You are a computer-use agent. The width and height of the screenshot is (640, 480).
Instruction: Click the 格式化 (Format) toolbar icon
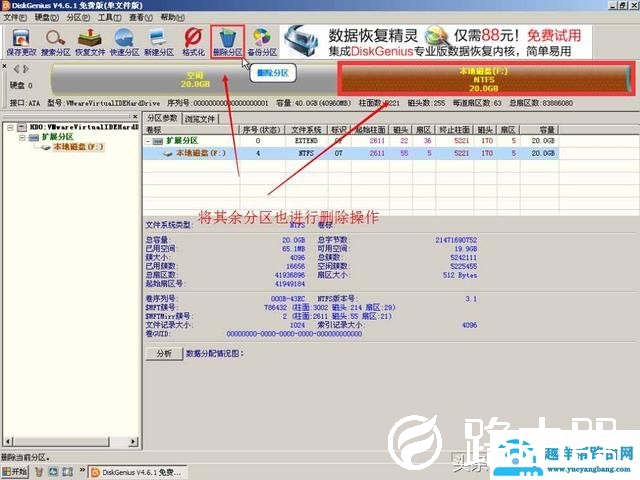193,42
